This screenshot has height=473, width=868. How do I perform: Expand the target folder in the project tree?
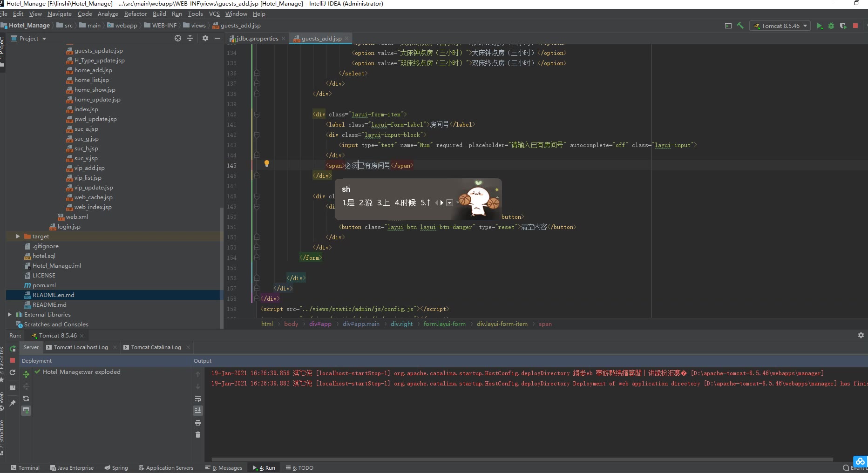pos(18,236)
